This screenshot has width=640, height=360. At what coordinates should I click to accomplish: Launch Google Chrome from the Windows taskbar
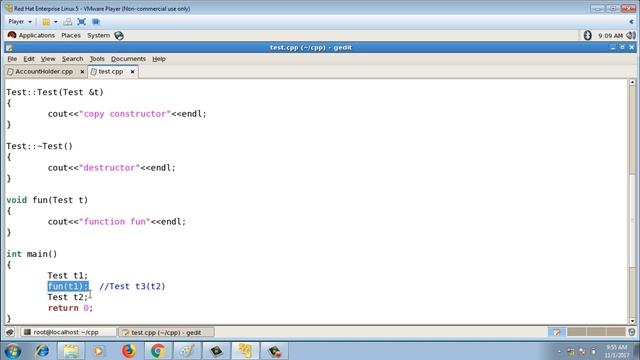coord(158,351)
